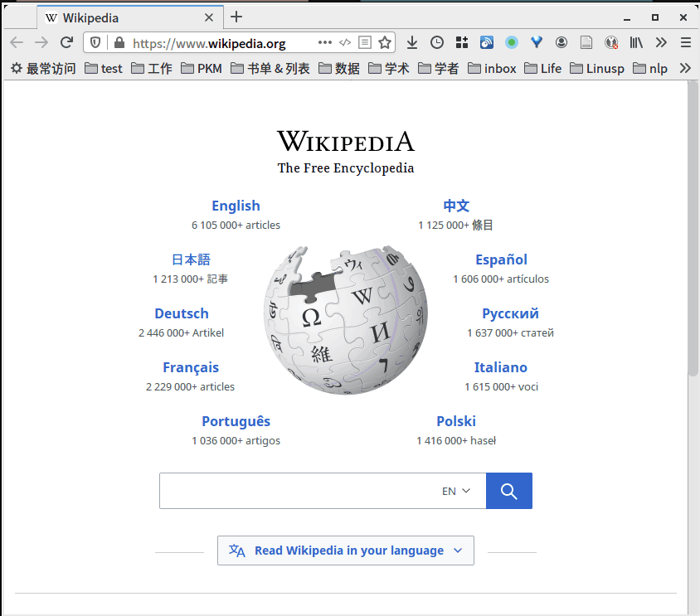Click the blue RSS feed extension icon
This screenshot has width=700, height=616.
[487, 42]
